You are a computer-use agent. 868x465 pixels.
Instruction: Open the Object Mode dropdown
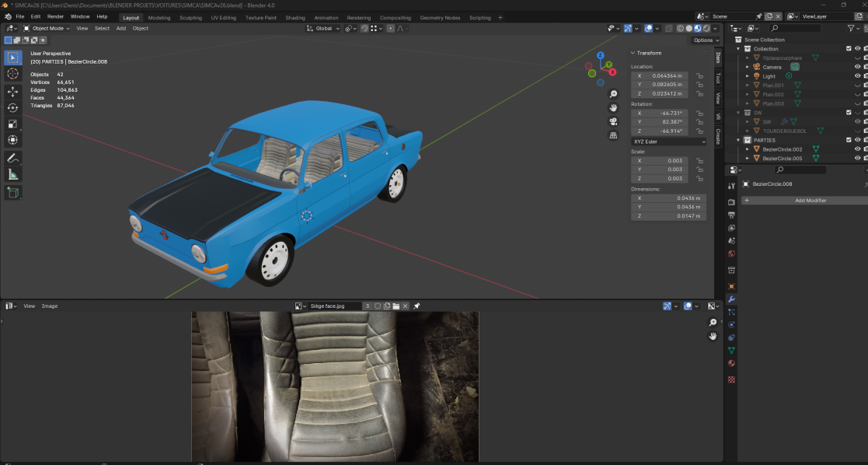(47, 28)
